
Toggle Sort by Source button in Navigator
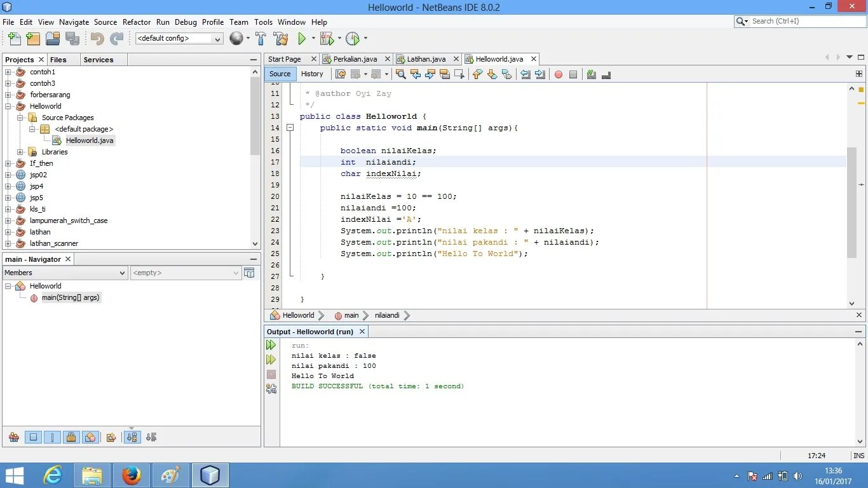[151, 437]
